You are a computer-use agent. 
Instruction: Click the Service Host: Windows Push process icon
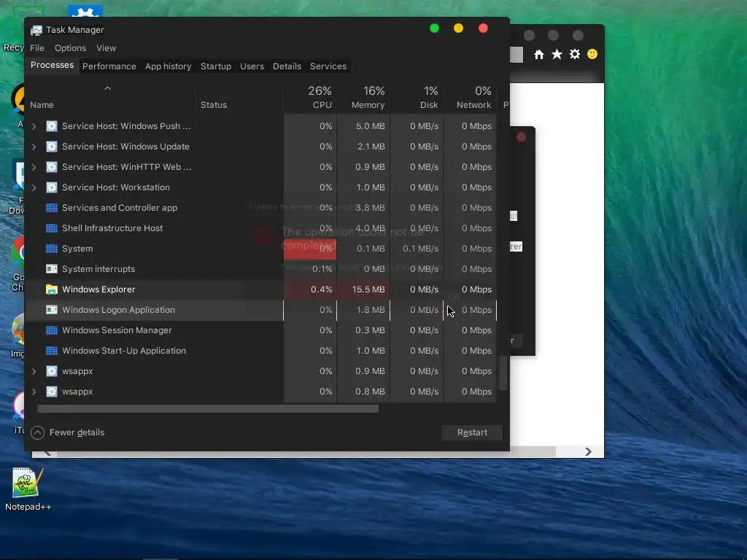coord(52,126)
